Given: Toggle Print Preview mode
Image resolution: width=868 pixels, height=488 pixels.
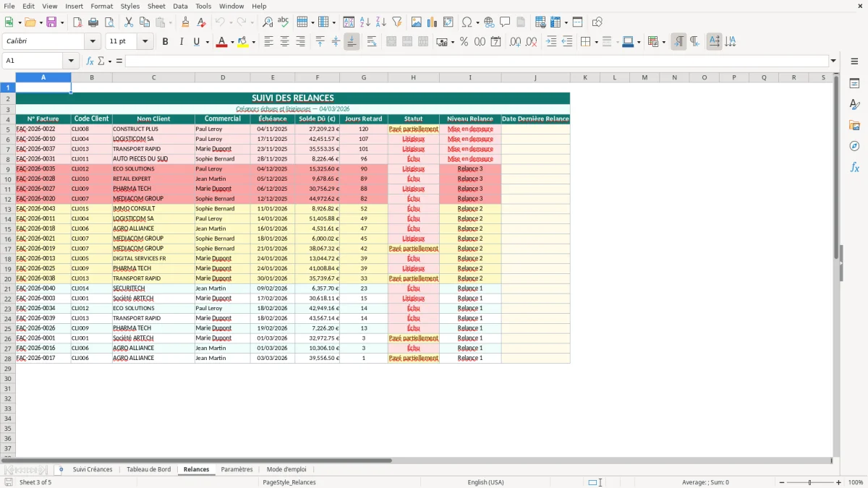Looking at the screenshot, I should pos(109,22).
